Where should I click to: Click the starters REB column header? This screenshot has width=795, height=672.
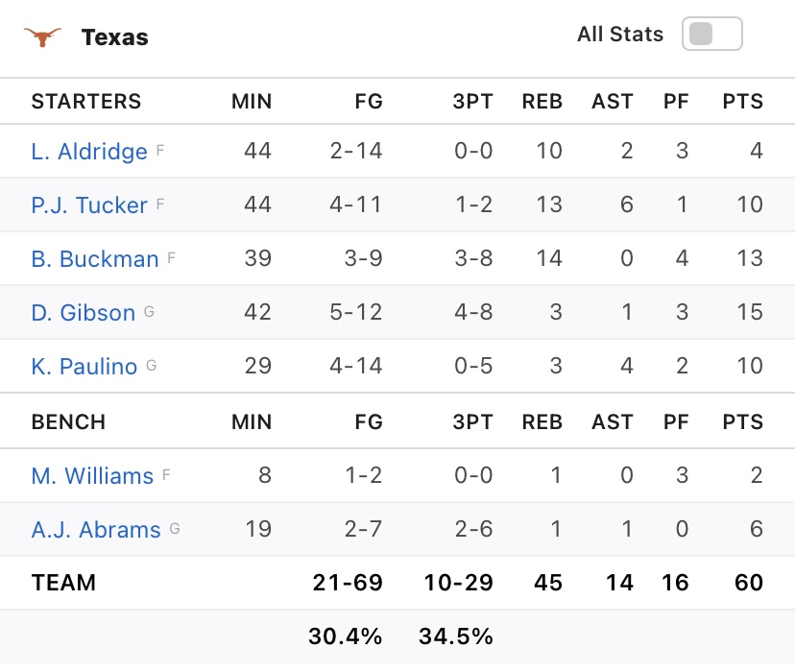point(542,102)
